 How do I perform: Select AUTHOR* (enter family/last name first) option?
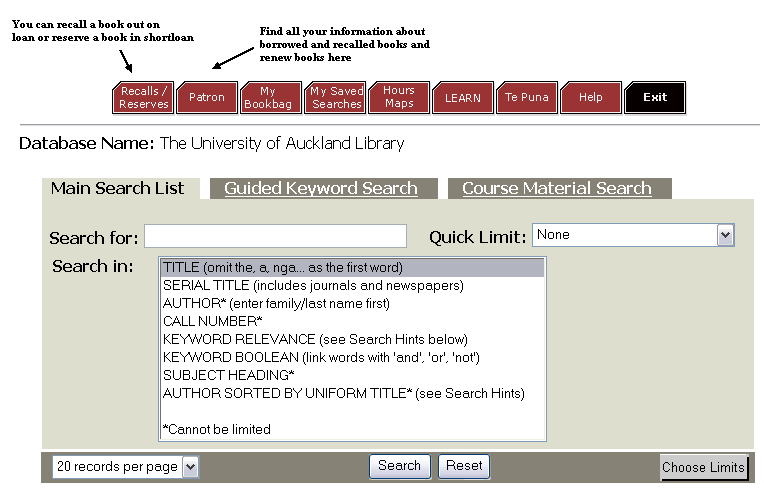tap(352, 303)
